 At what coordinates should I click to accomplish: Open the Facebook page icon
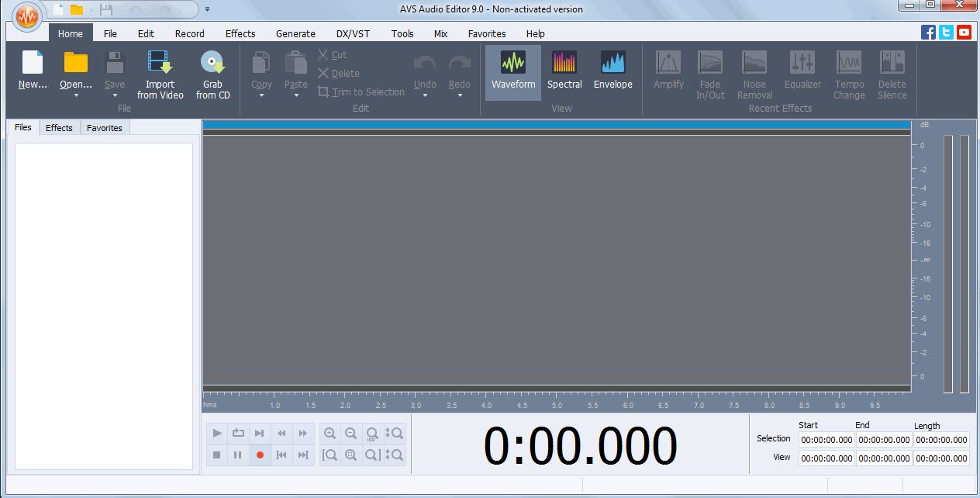[x=928, y=32]
